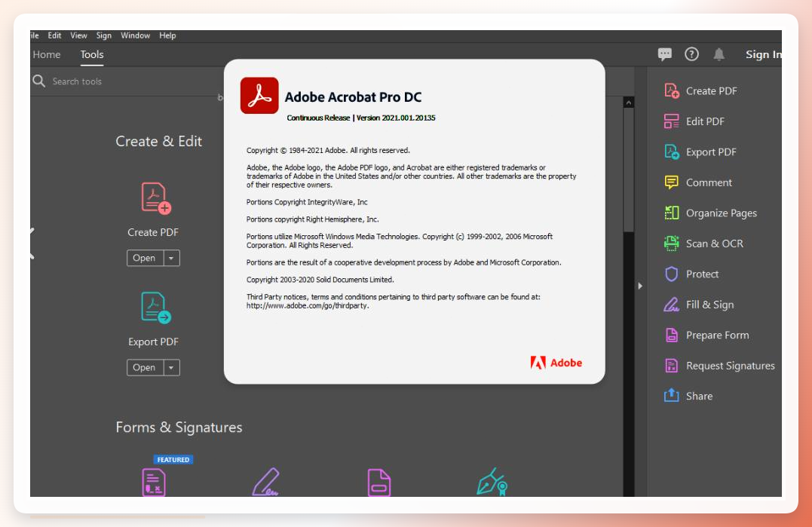Image resolution: width=812 pixels, height=527 pixels.
Task: Open the View menu
Action: click(x=78, y=35)
